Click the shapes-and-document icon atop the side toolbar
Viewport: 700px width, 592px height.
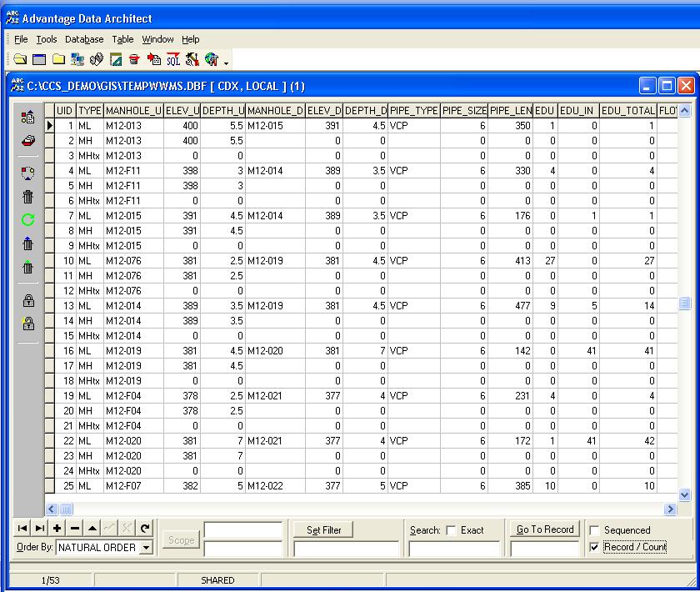click(27, 118)
